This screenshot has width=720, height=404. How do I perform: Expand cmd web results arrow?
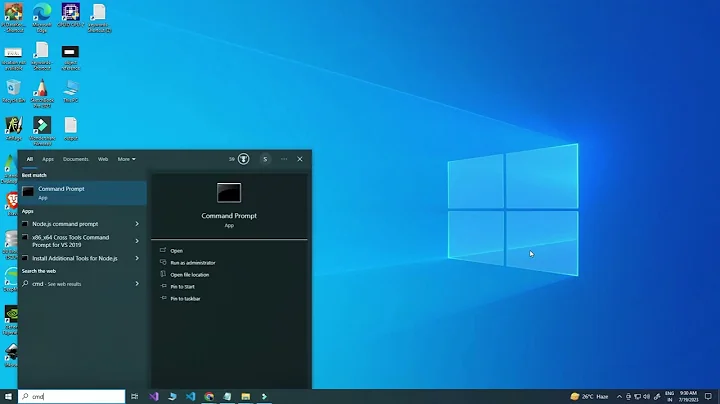coord(137,284)
